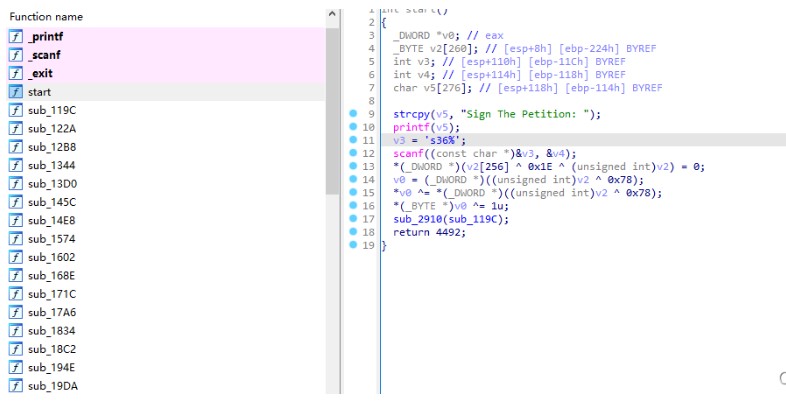Click the function icon beside sub_1574
Screen dimensions: 786x420
[16, 239]
